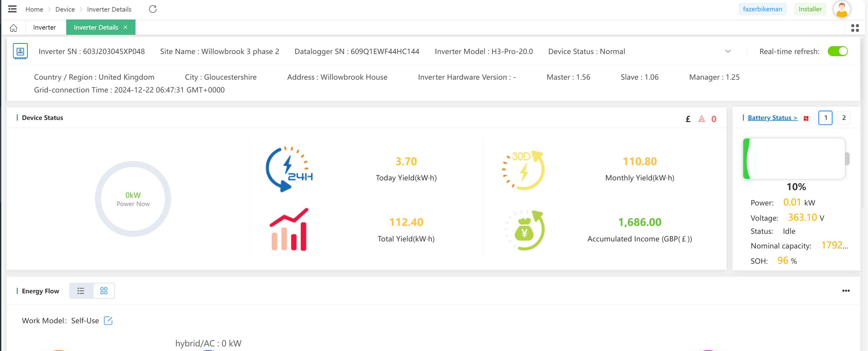Close the Inverter Details tab
This screenshot has height=351, width=868.
[125, 27]
